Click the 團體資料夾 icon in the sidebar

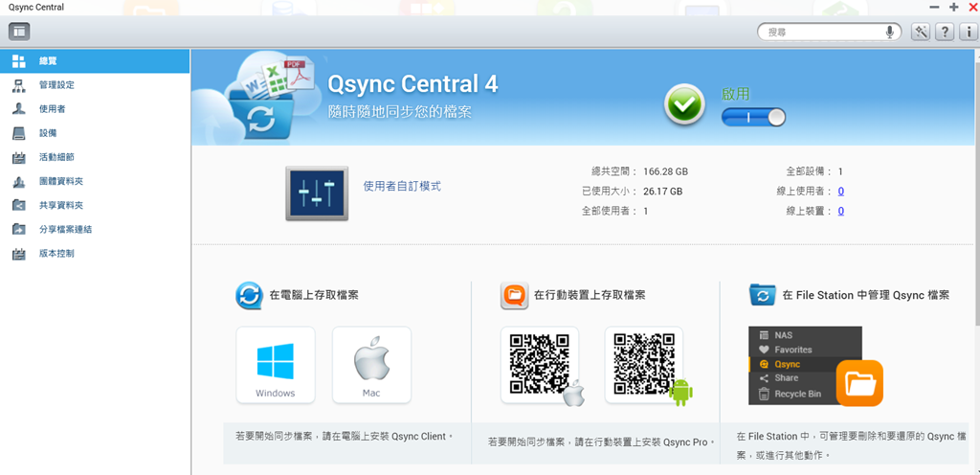click(19, 181)
